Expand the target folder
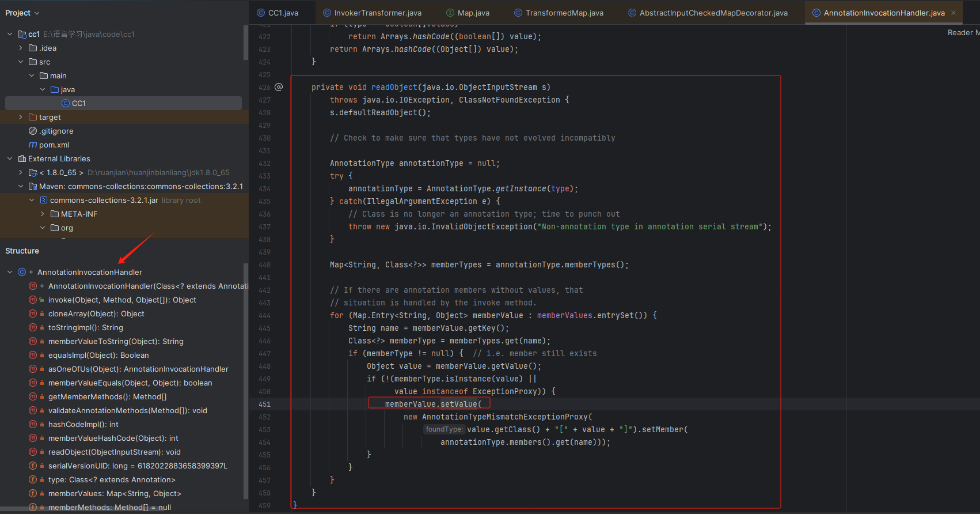 pos(21,117)
